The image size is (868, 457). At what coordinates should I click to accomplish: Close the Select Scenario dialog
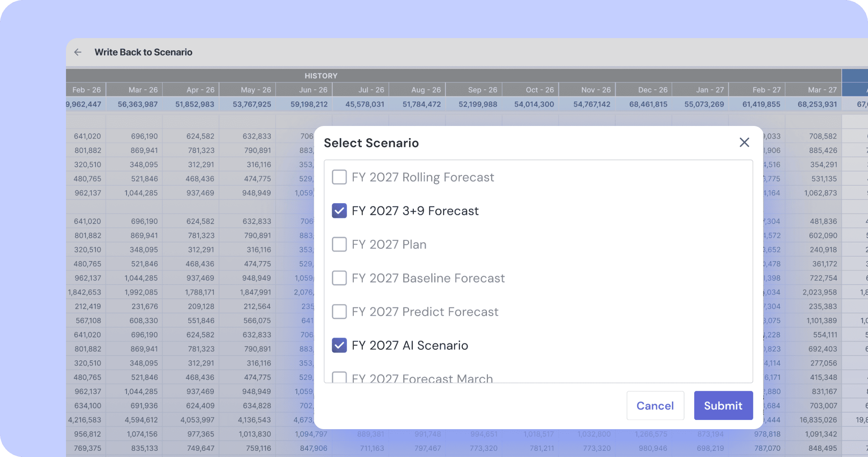click(744, 142)
